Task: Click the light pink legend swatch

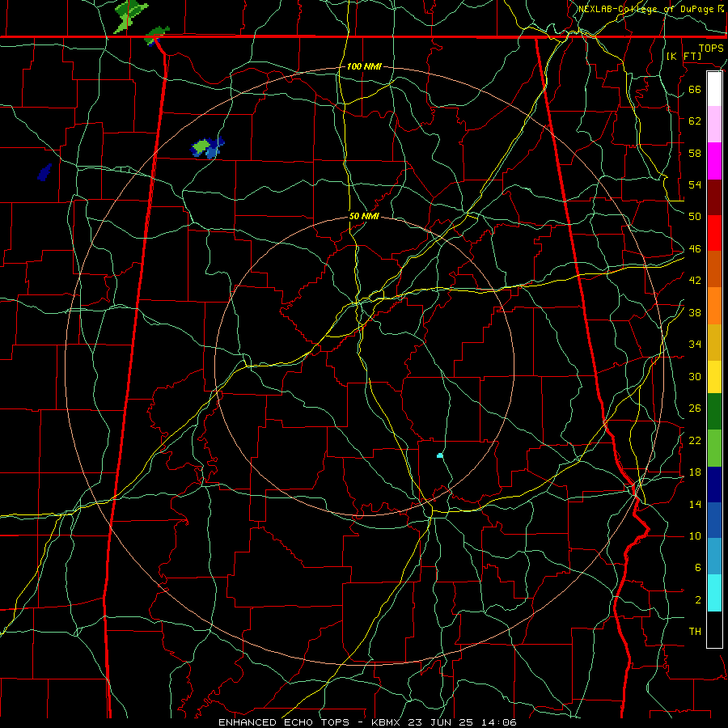Action: click(714, 125)
